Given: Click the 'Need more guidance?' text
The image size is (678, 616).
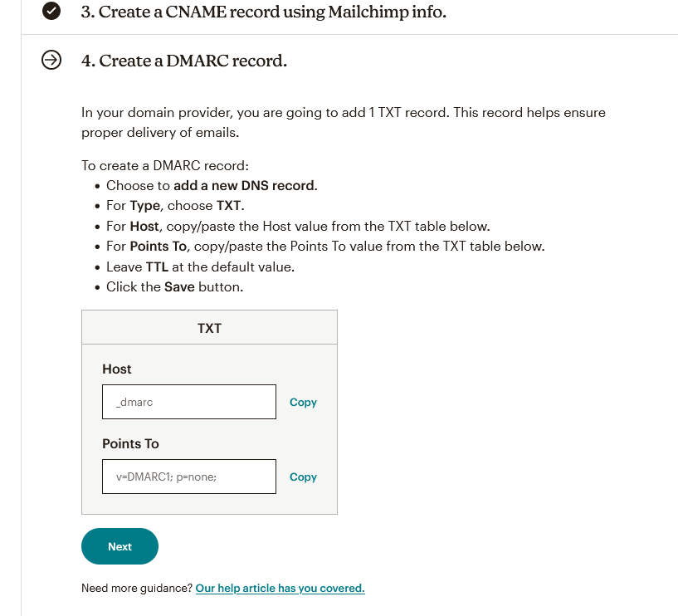Looking at the screenshot, I should click(x=137, y=588).
